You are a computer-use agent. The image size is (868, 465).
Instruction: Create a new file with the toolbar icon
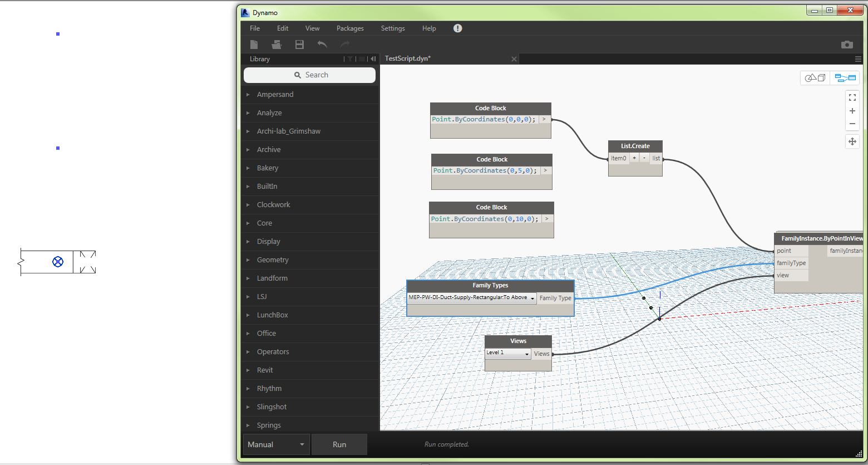point(254,45)
